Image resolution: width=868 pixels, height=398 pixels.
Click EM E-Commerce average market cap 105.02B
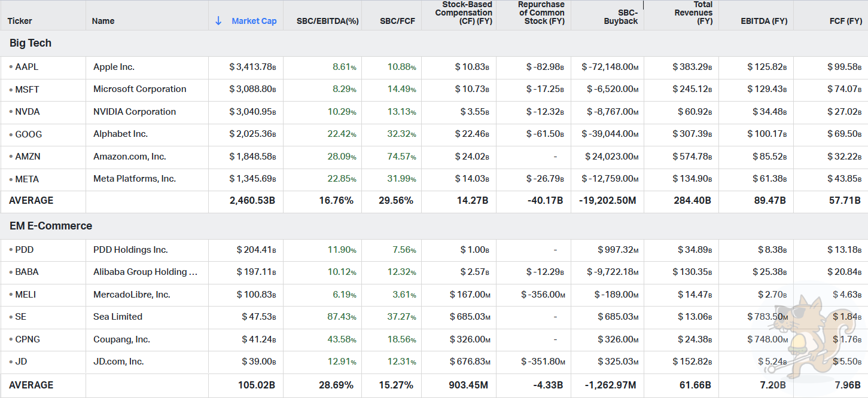(257, 385)
